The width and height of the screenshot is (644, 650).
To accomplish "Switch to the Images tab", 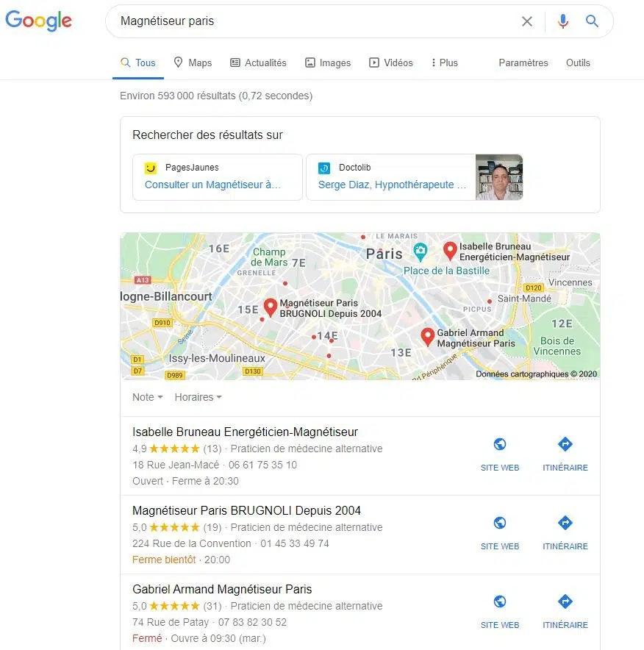I will 328,63.
